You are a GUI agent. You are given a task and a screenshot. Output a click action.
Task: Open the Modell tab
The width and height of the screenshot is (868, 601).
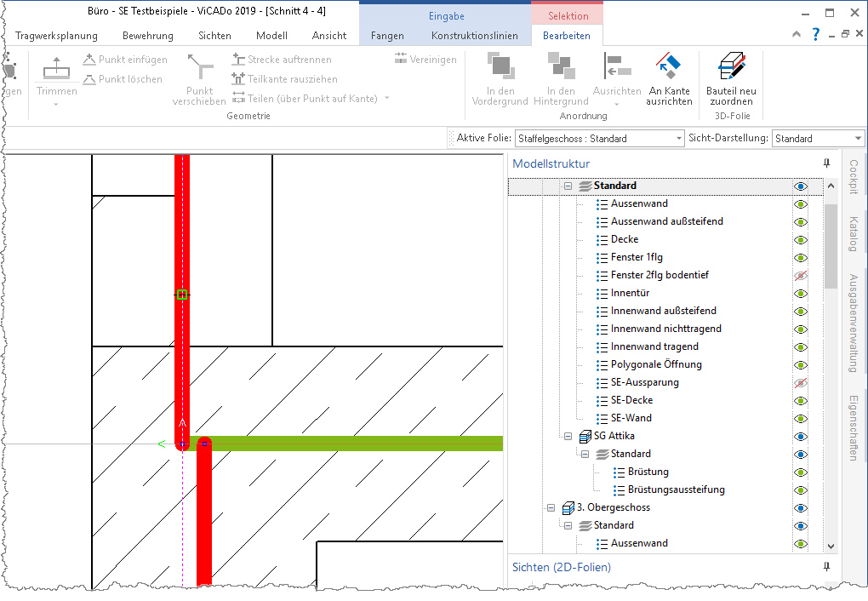click(x=271, y=36)
